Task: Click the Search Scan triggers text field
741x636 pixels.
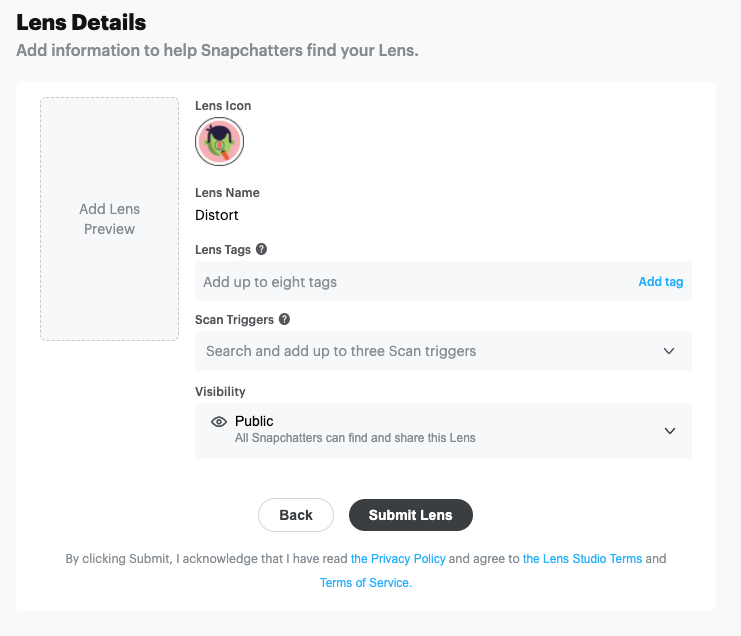Action: [420, 351]
